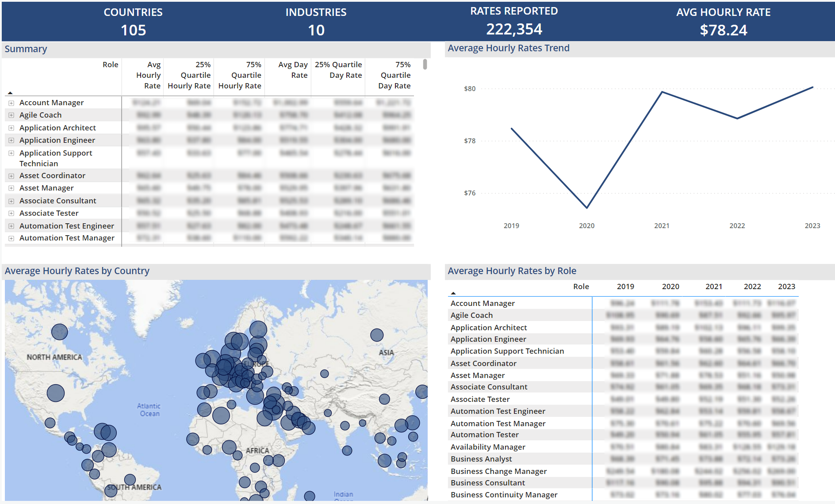Click the 2020 data point on the trend line
This screenshot has width=835, height=504.
(x=587, y=206)
